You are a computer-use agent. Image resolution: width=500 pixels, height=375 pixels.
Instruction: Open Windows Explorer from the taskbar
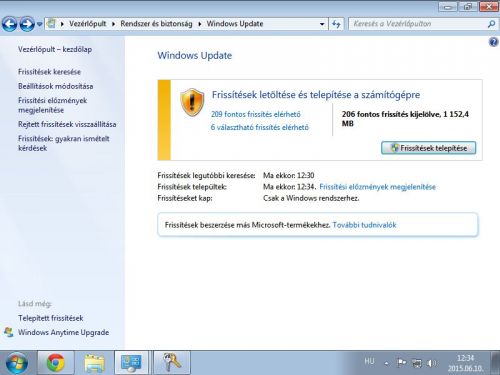pos(94,363)
